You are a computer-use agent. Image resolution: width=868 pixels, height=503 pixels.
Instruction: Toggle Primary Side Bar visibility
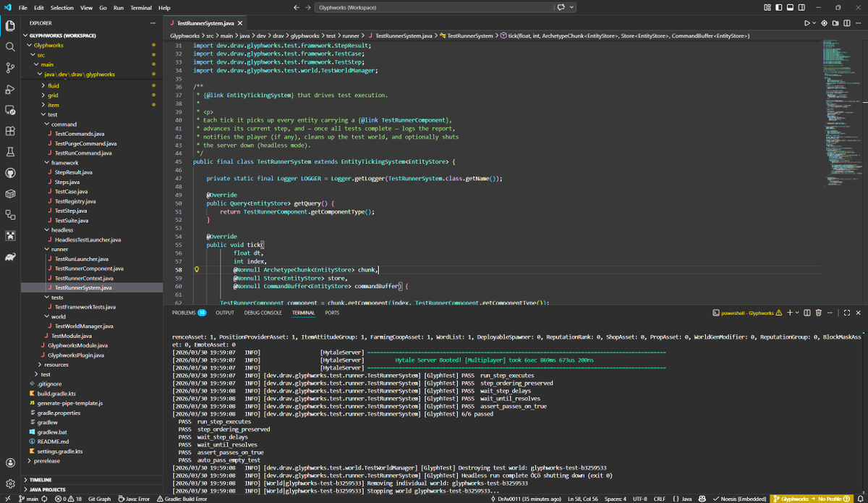point(778,7)
